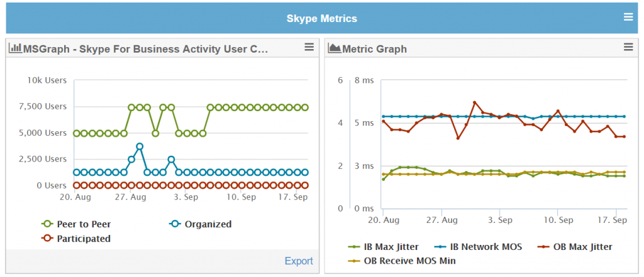
Task: Click the area chart icon beside Metric Graph
Action: click(x=335, y=48)
